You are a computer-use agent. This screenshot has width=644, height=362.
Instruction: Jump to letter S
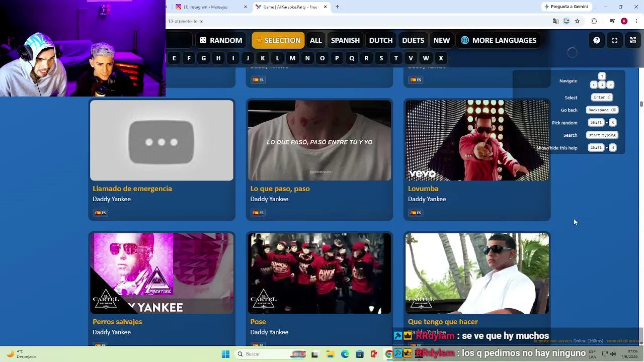[x=381, y=58]
